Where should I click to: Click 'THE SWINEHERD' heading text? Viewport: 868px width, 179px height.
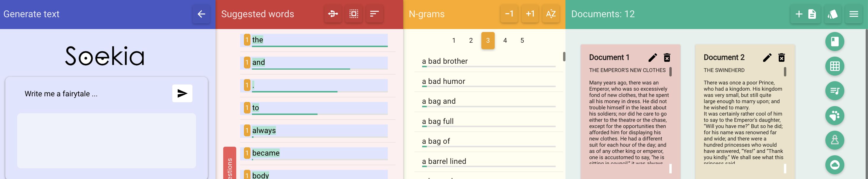tap(724, 70)
